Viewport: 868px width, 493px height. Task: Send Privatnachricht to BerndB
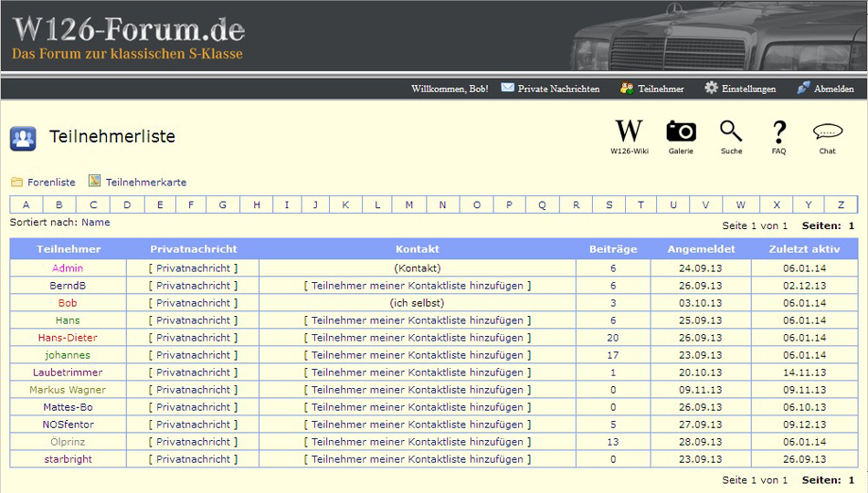193,286
